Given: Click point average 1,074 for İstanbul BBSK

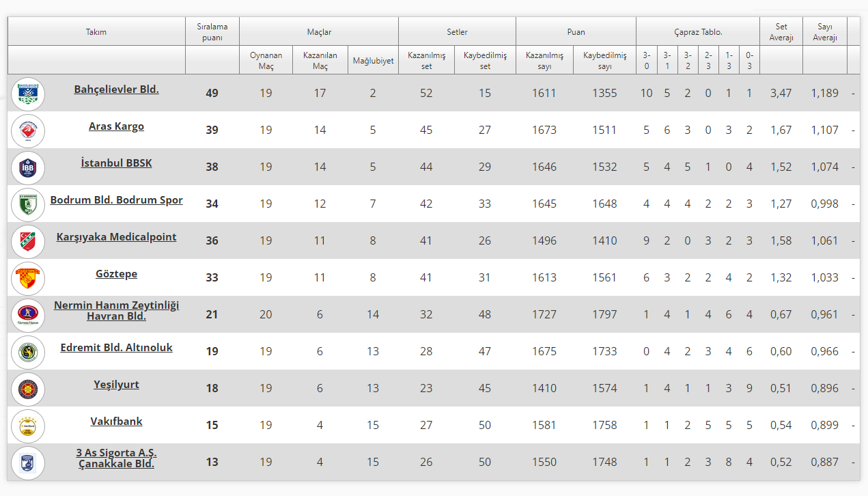Looking at the screenshot, I should pos(825,167).
